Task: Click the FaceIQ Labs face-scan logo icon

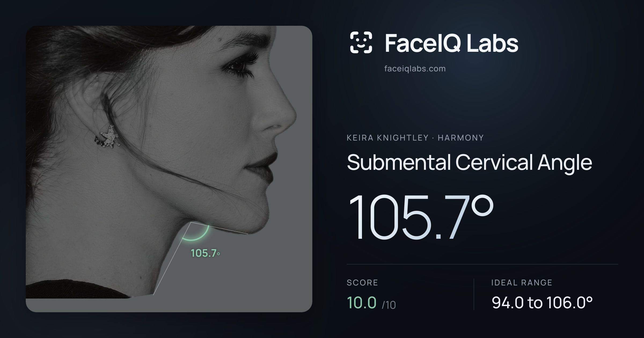Action: [x=361, y=42]
